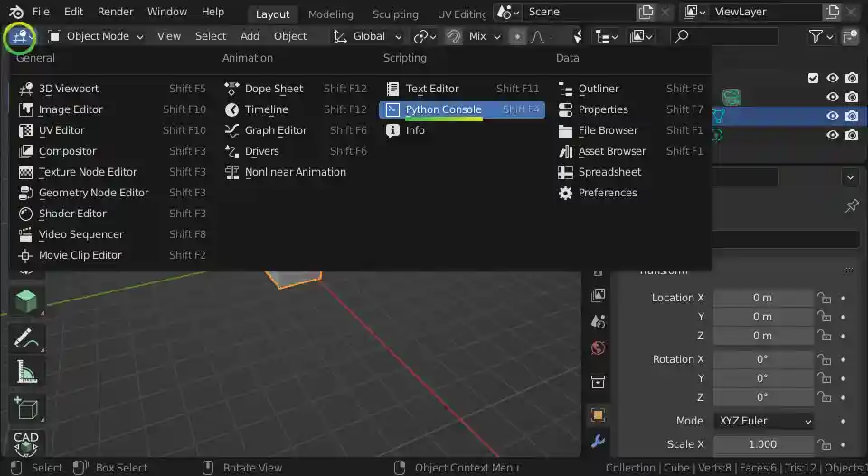Viewport: 868px width, 476px height.
Task: Open the viewport Select menu
Action: [x=211, y=36]
